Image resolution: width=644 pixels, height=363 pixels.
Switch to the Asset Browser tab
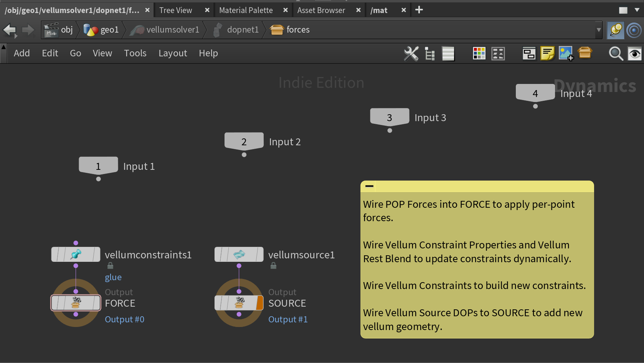[321, 10]
